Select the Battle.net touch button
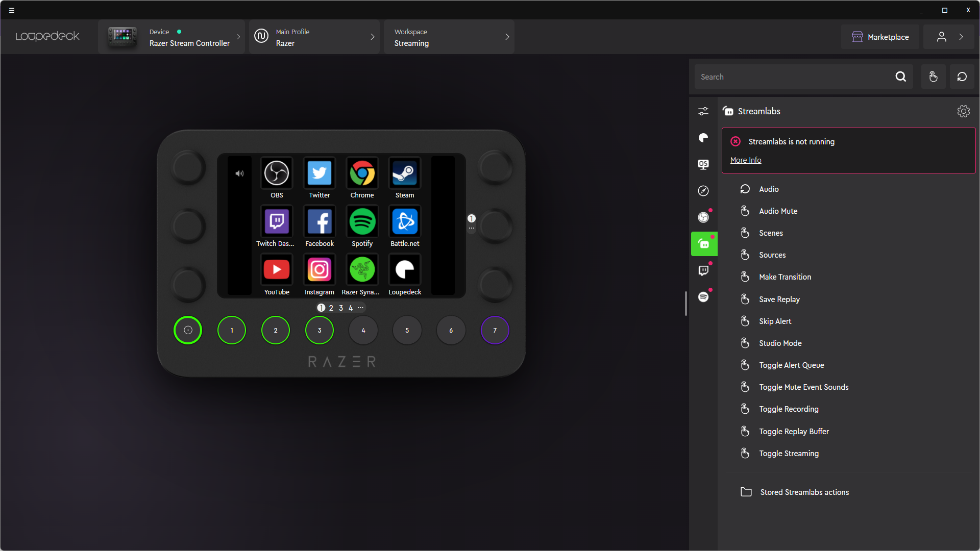 (x=405, y=222)
